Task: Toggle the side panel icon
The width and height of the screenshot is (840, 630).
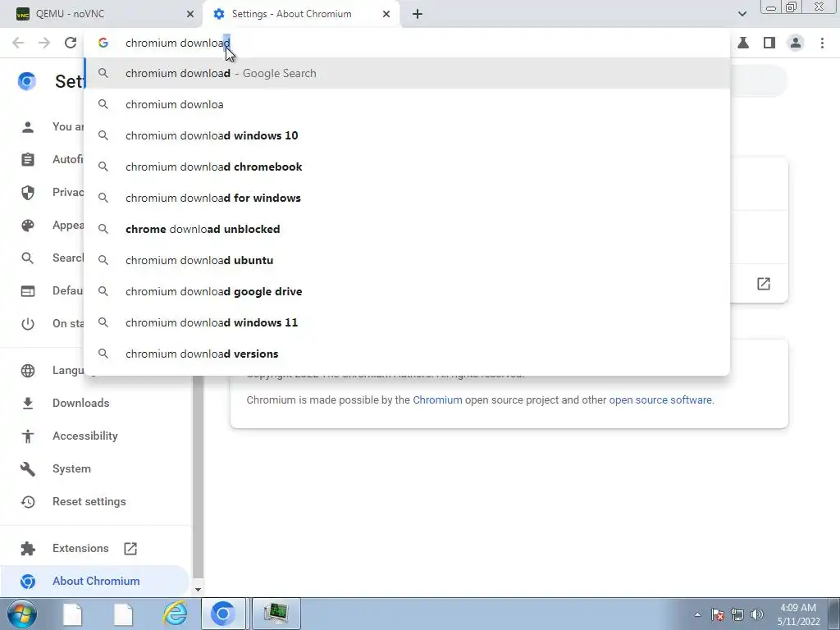Action: coord(769,43)
